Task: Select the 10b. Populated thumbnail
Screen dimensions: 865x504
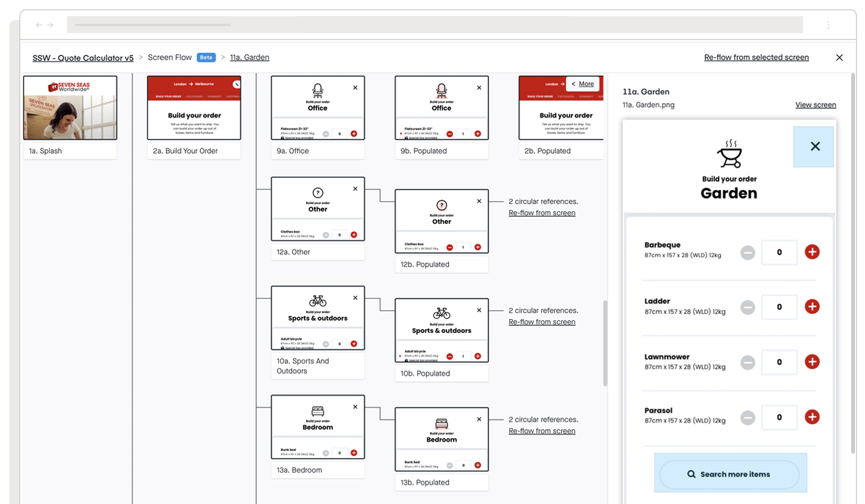Action: click(441, 330)
